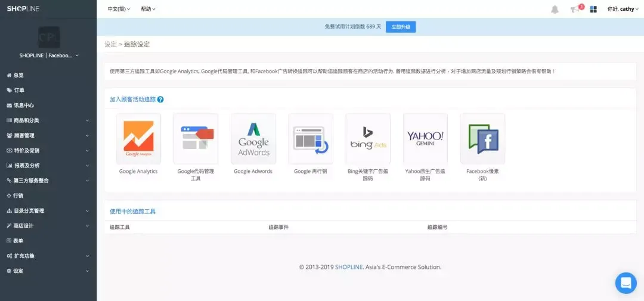Open the Yahoo Gemini tracker tile
Viewport: 644px width, 301px height.
point(425,139)
